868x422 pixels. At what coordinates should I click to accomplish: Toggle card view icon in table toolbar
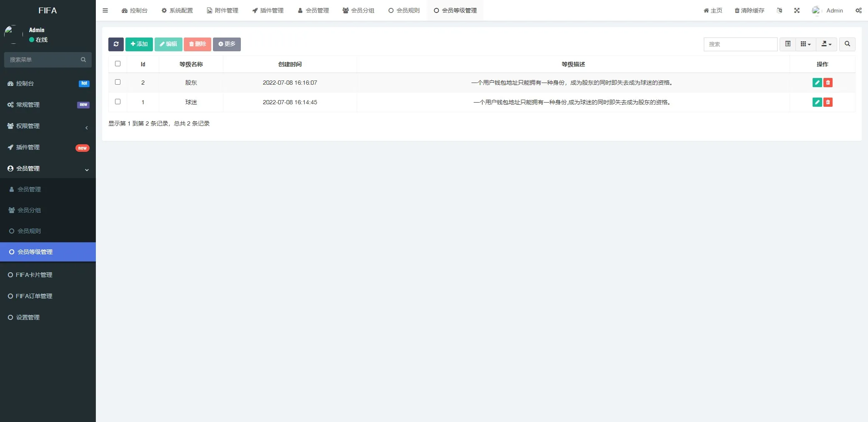[x=788, y=44]
